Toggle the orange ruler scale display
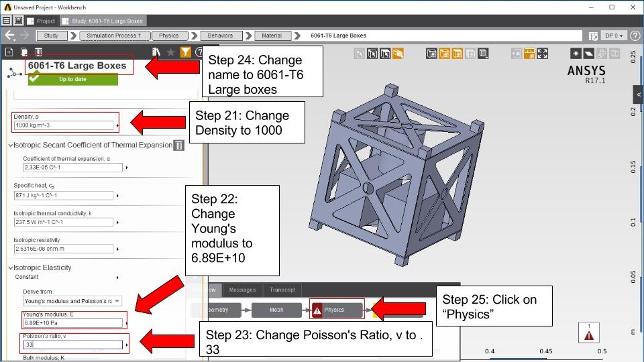 coord(529,54)
